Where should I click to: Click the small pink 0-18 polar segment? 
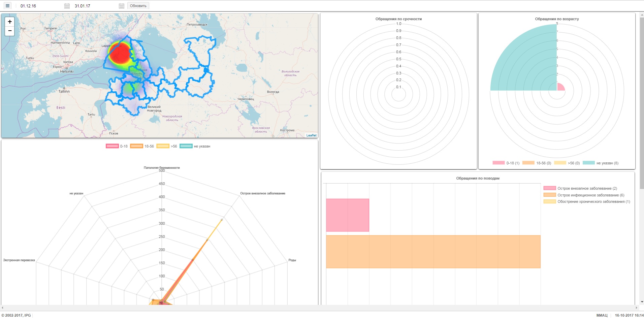560,88
